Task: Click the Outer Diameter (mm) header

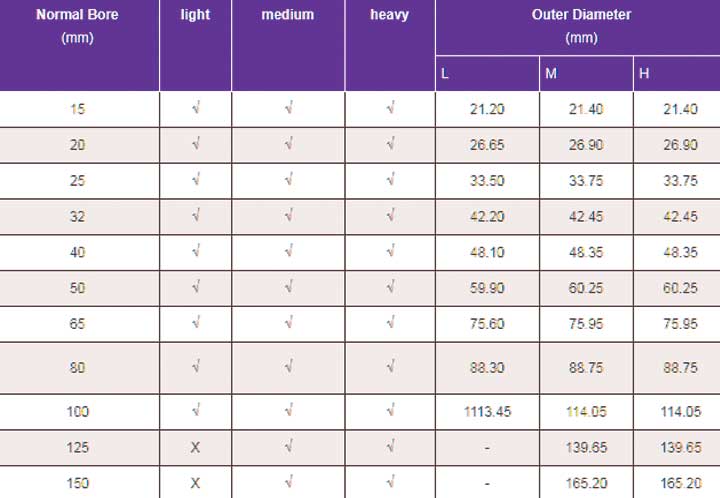Action: (581, 26)
